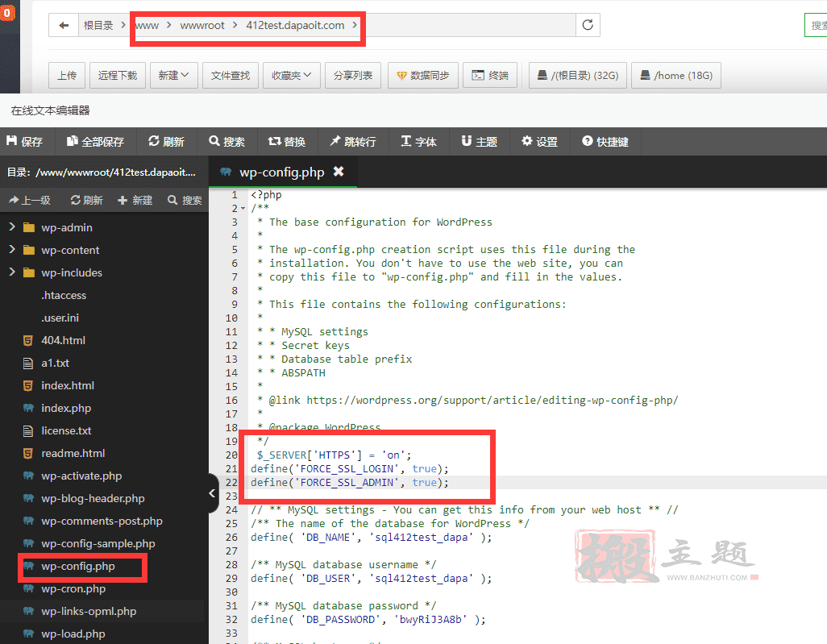Open the Replace tool in editor
827x644 pixels.
tap(287, 141)
